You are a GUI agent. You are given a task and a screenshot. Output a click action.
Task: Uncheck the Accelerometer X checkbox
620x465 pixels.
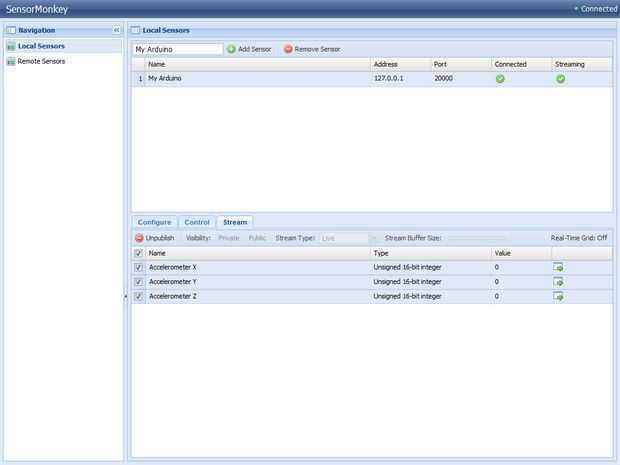coord(138,267)
